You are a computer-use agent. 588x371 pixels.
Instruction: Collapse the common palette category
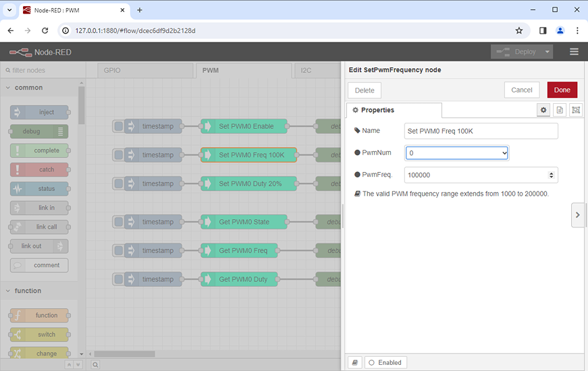click(x=28, y=88)
